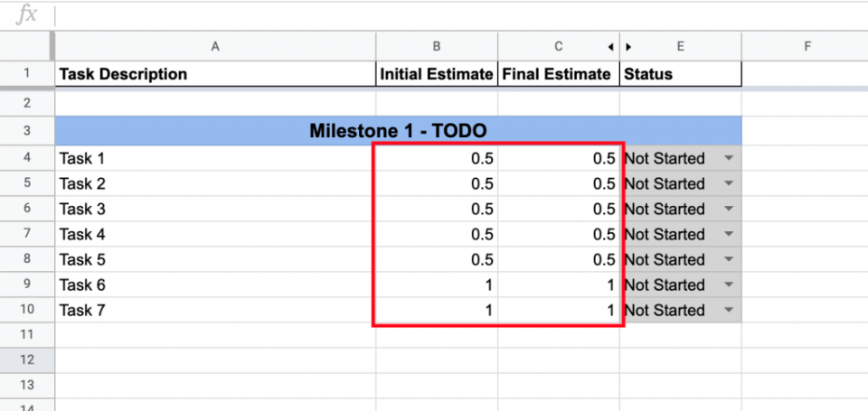The height and width of the screenshot is (411, 868).
Task: Click the fx formula bar icon
Action: [26, 15]
